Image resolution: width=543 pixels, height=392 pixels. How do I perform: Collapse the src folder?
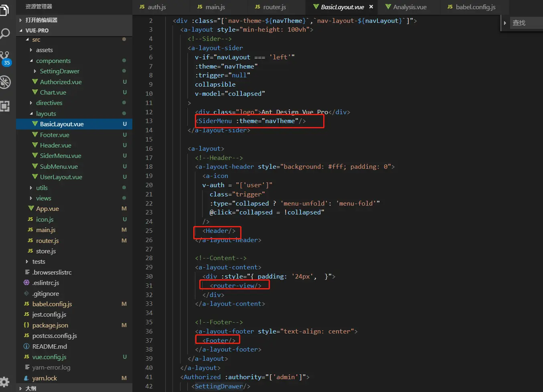coord(27,40)
